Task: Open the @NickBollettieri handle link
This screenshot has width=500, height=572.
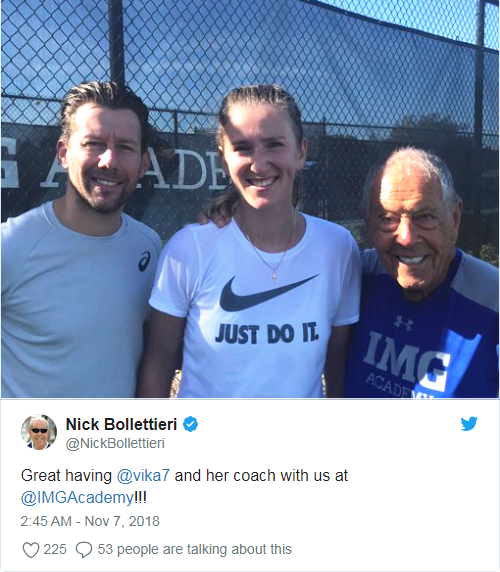Action: pyautogui.click(x=115, y=443)
